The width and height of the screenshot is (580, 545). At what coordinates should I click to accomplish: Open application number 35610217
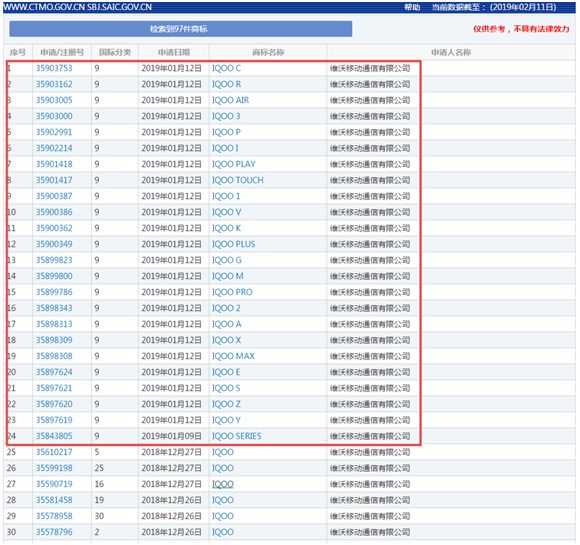[54, 452]
